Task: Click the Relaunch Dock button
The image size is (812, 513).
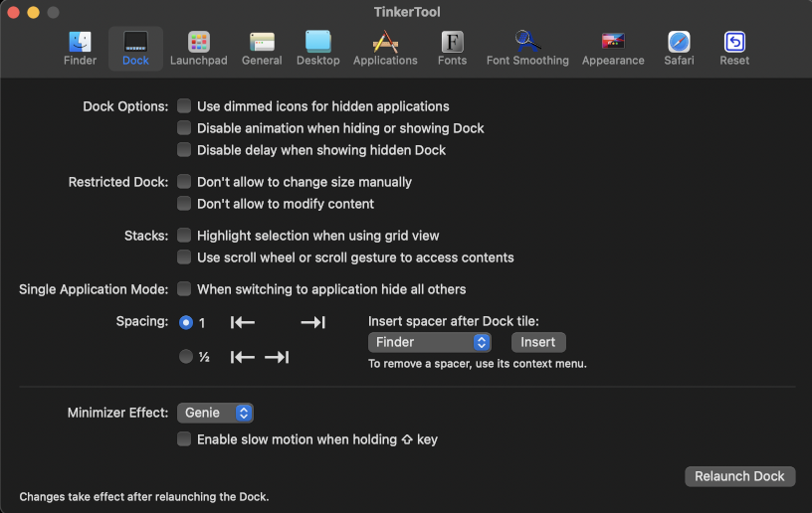Action: 739,476
